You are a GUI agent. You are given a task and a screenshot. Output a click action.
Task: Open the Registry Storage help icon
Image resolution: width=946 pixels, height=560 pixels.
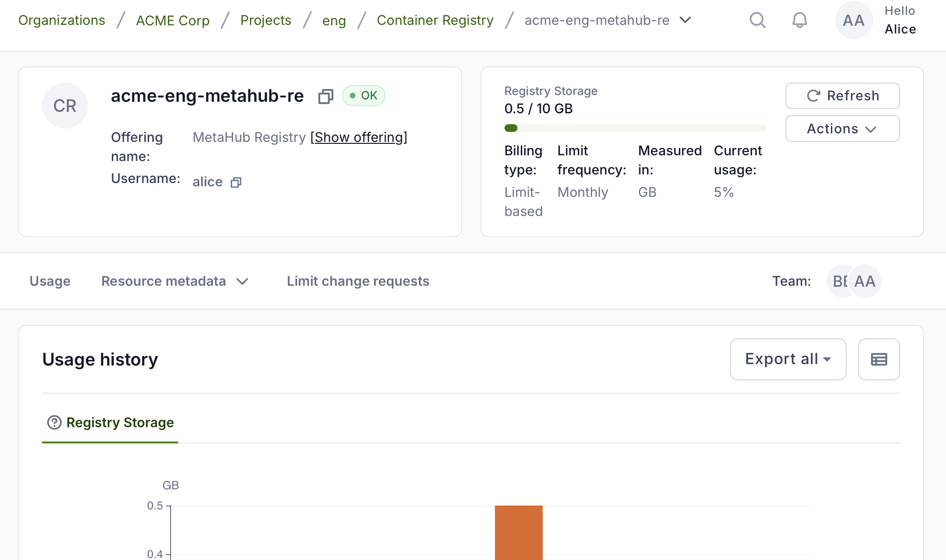(x=54, y=422)
